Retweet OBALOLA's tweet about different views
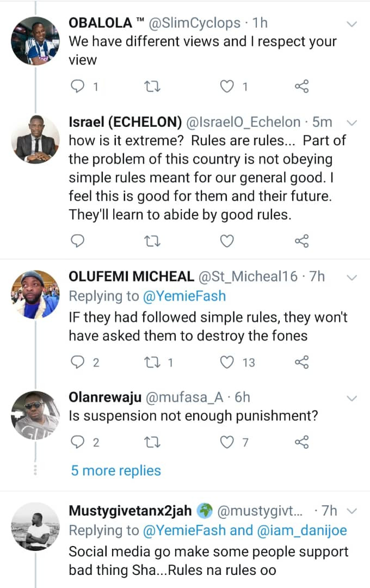This screenshot has width=370, height=588. click(x=153, y=86)
